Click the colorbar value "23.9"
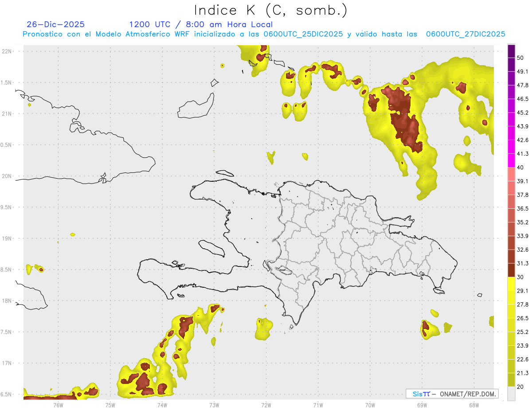Image resolution: width=532 pixels, height=411 pixels. (x=523, y=346)
